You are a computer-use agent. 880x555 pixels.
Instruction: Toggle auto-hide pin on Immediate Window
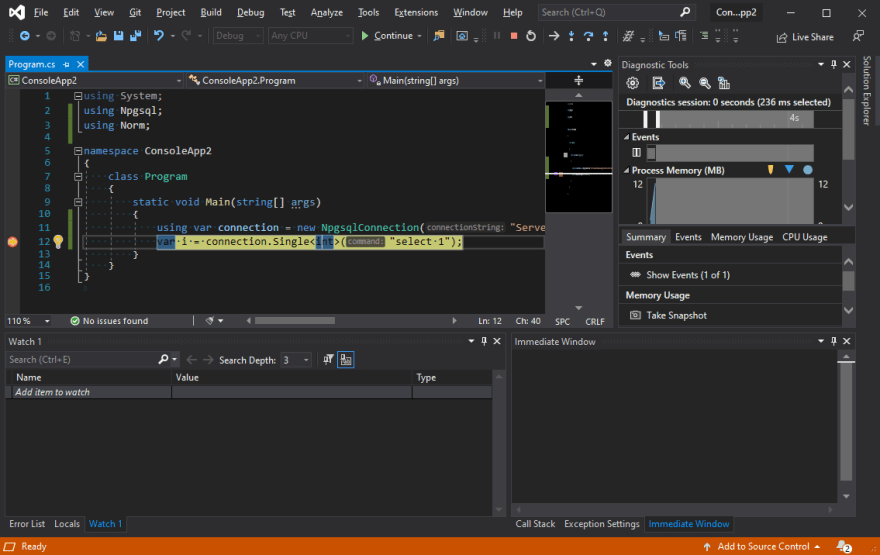[x=834, y=341]
